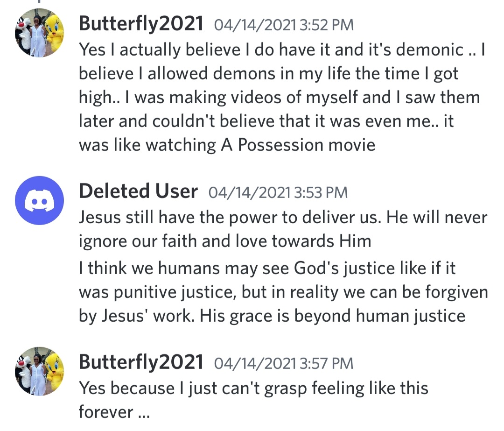Click the 04/14/2021 3:52 PM timestamp
Viewport: 504px width, 431px height.
coord(284,25)
